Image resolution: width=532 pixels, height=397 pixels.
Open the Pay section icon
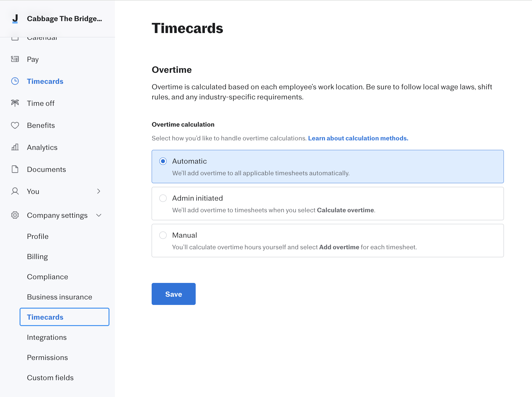[x=15, y=59]
